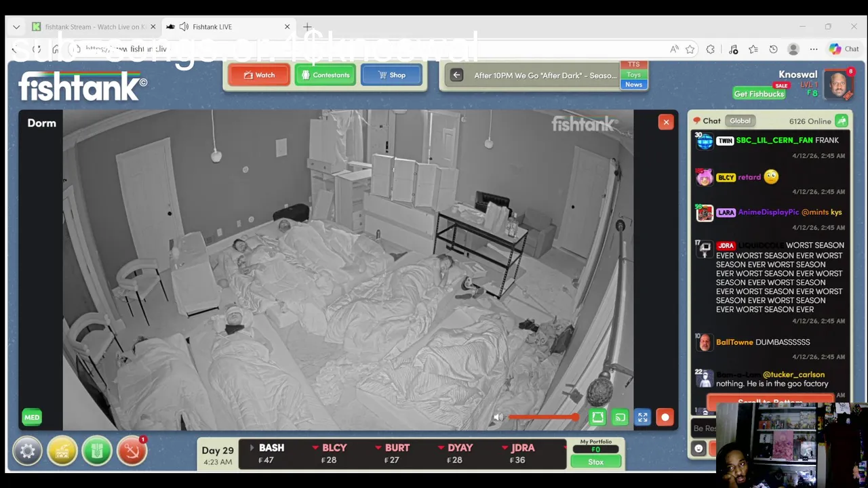Click username AnimeDisplayPic in chat
868x488 pixels.
coord(768,212)
